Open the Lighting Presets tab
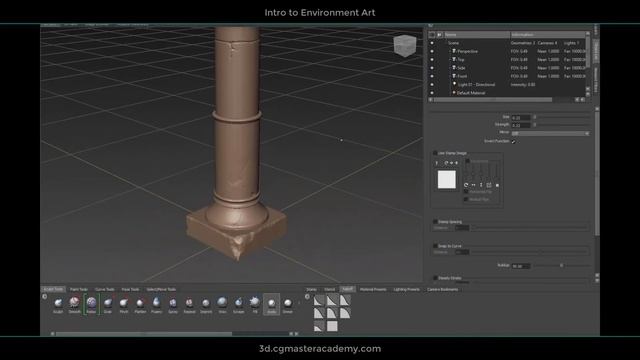 pyautogui.click(x=407, y=289)
